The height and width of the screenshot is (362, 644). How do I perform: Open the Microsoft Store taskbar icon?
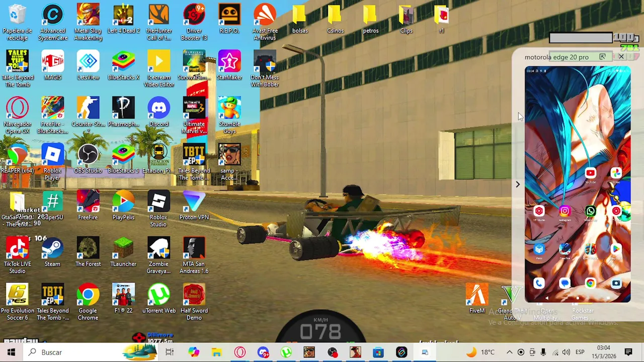pyautogui.click(x=378, y=352)
